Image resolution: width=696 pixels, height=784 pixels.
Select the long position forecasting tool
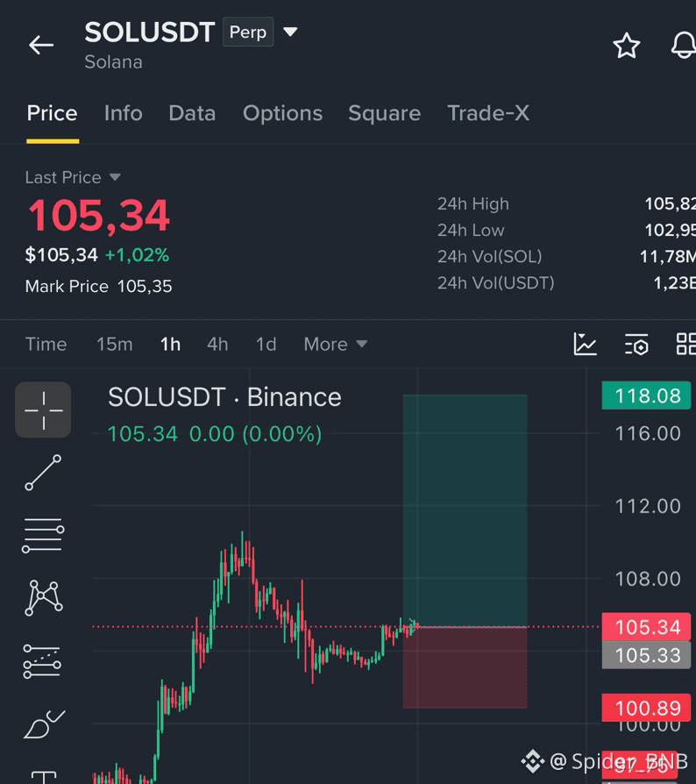[x=42, y=661]
